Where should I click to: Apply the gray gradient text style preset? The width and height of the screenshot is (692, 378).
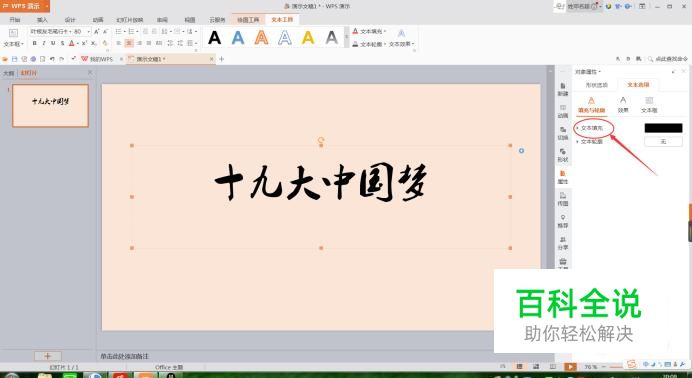[x=331, y=37]
